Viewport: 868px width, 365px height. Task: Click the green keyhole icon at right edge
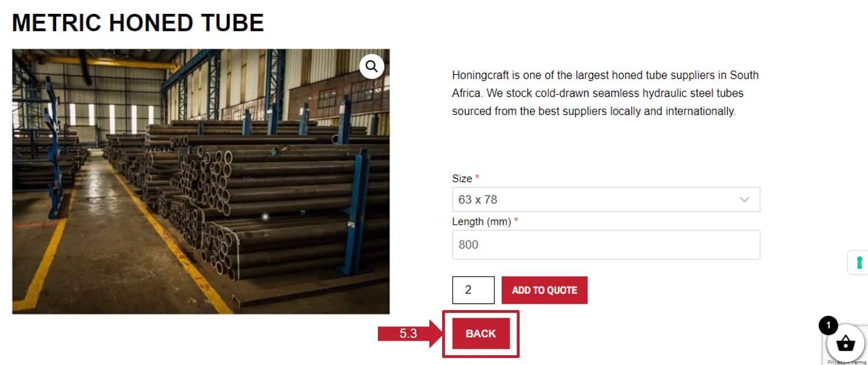859,263
